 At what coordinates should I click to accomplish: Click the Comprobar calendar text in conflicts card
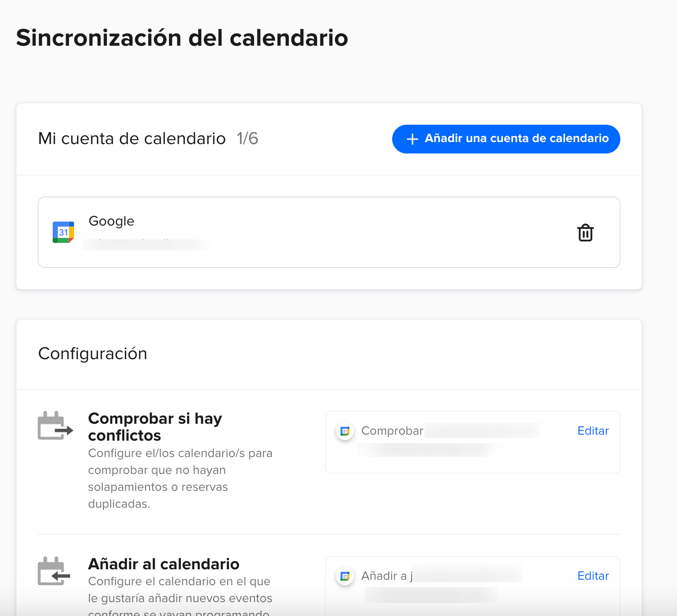click(x=392, y=431)
